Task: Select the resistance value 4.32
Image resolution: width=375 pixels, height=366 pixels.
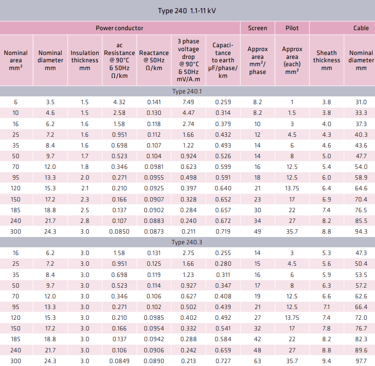Action: pyautogui.click(x=119, y=102)
